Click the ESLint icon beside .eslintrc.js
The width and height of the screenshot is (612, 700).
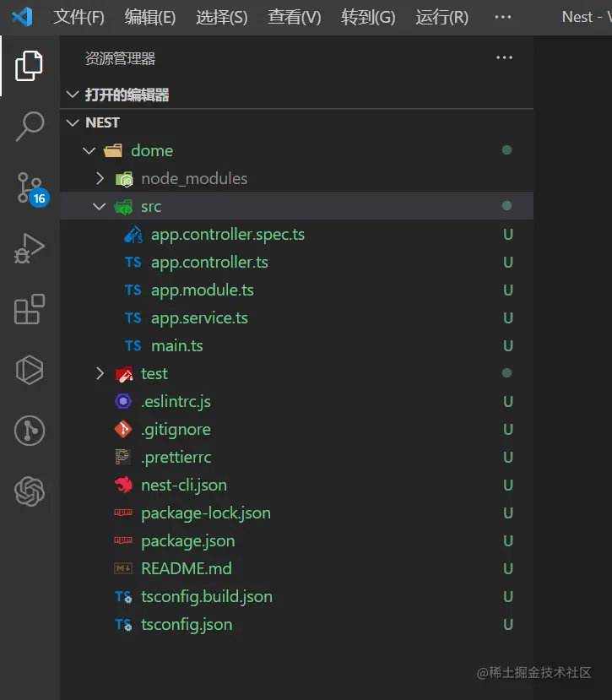tap(123, 401)
